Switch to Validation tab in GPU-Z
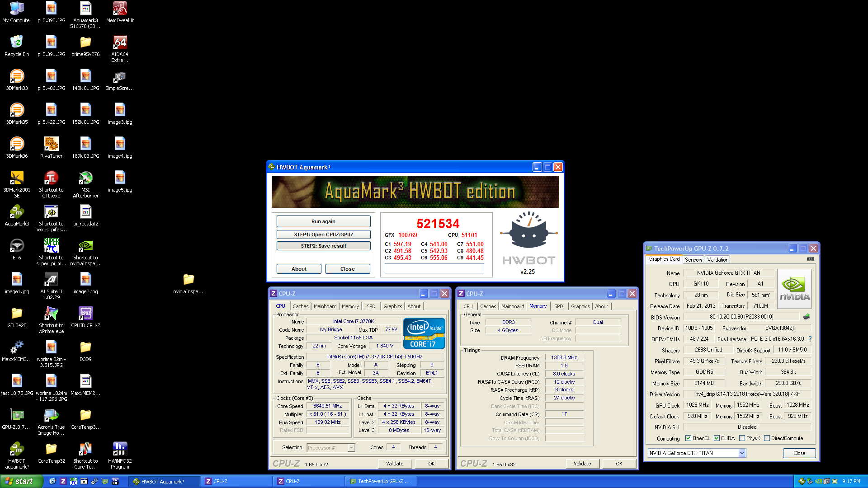The image size is (868, 488). [717, 260]
